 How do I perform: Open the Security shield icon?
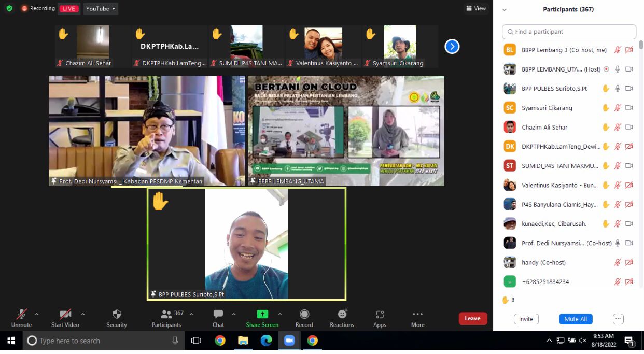click(x=117, y=315)
